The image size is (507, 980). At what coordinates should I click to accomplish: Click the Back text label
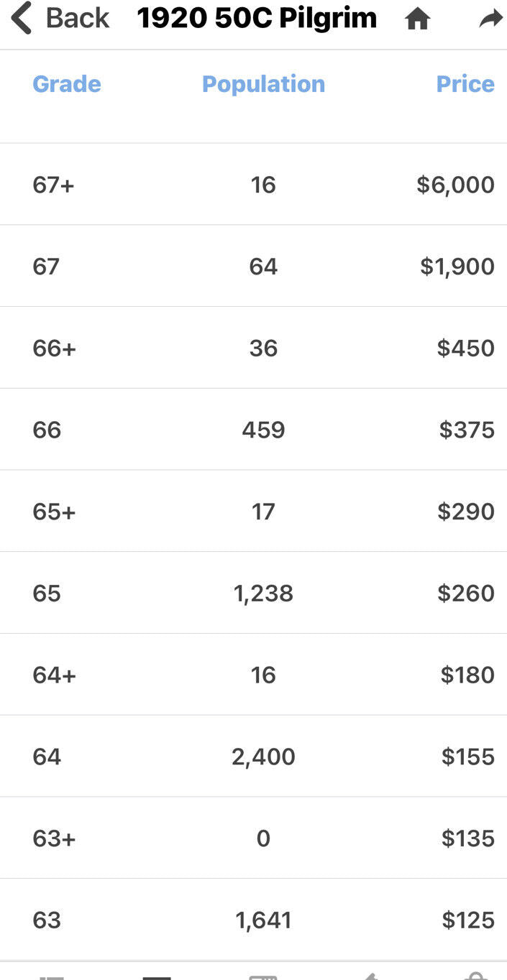78,19
